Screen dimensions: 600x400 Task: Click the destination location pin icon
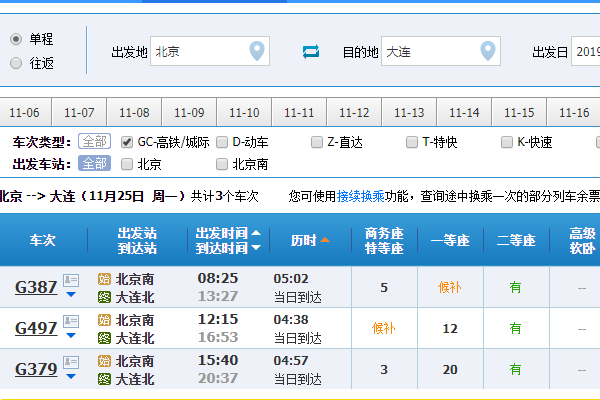coord(488,51)
